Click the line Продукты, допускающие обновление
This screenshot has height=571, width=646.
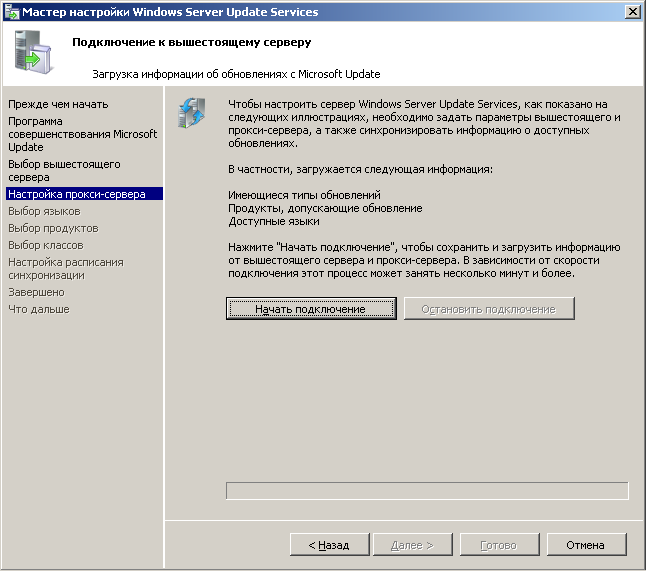click(x=325, y=208)
